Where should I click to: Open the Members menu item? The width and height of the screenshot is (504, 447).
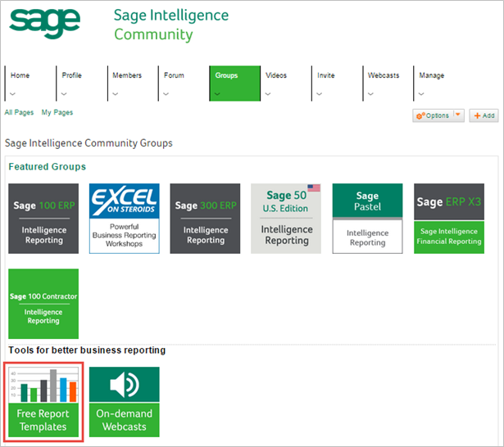(127, 75)
